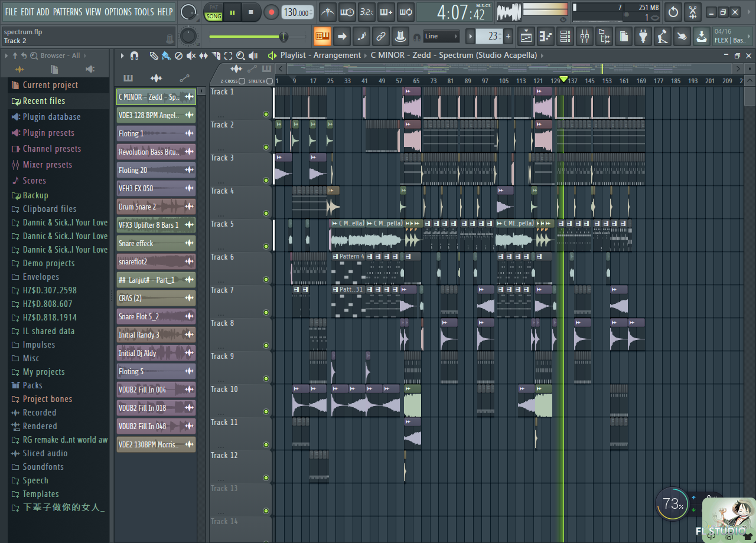The width and height of the screenshot is (756, 543).
Task: Toggle the overdub recording icon
Action: (x=386, y=12)
